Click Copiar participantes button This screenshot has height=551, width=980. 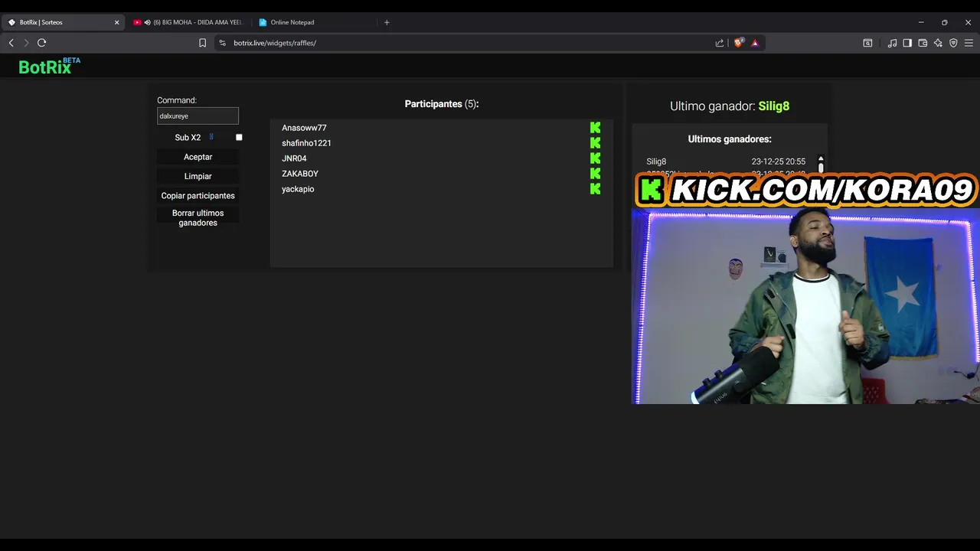click(198, 196)
